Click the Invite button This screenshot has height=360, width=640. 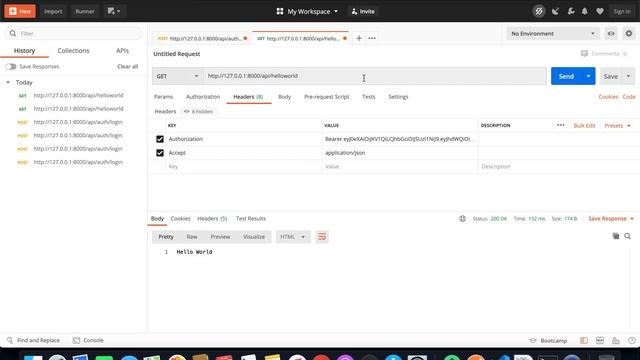tap(363, 11)
